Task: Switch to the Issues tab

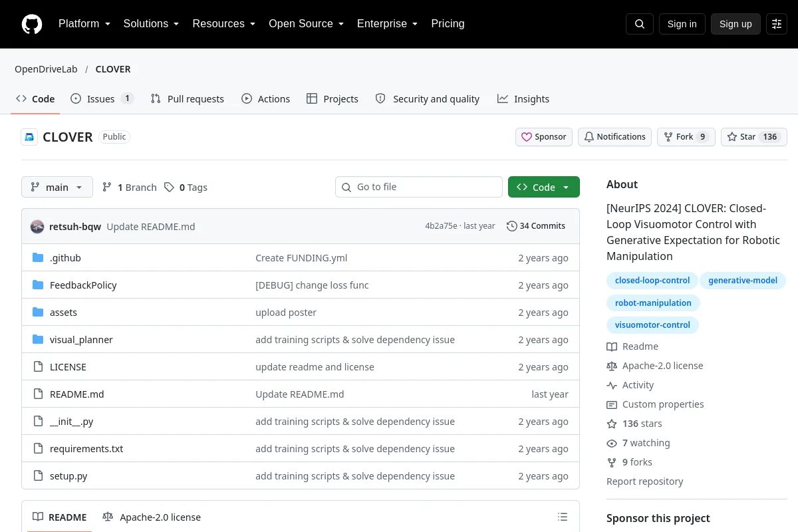Action: [x=102, y=98]
